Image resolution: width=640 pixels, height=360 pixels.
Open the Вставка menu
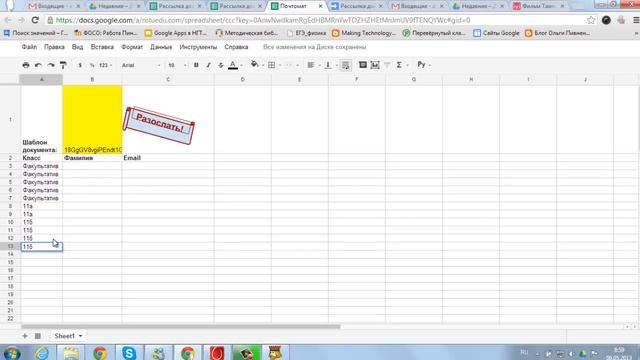point(102,47)
